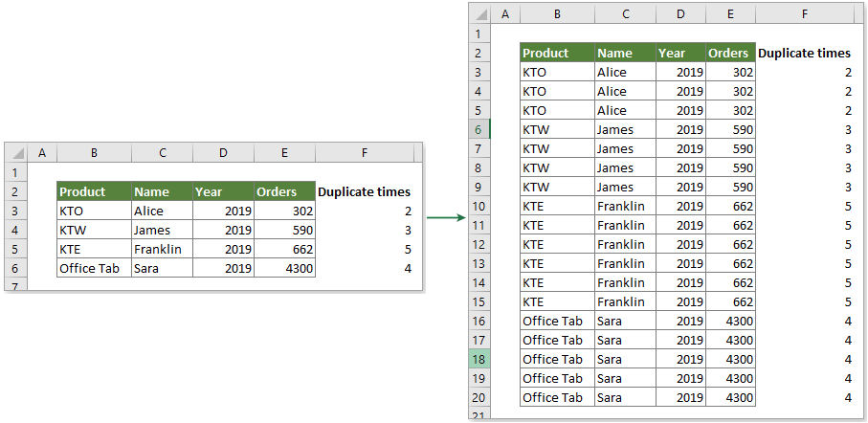The image size is (868, 423).
Task: Select KTW product cell in row 8
Action: coord(556,167)
